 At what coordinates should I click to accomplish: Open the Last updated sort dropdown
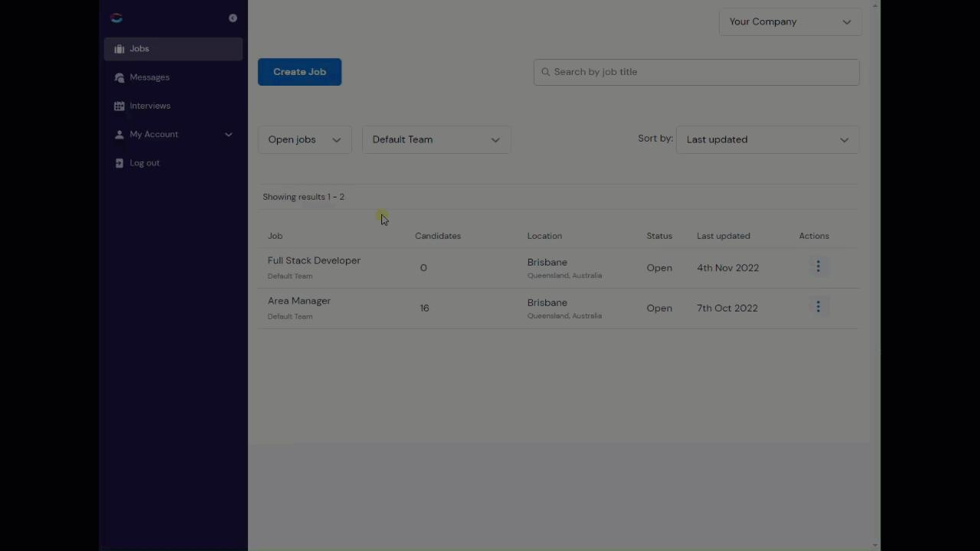[768, 139]
